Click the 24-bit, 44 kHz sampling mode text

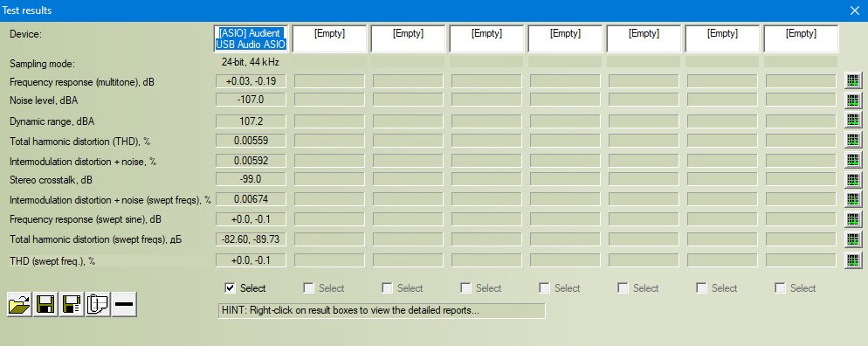coord(251,62)
